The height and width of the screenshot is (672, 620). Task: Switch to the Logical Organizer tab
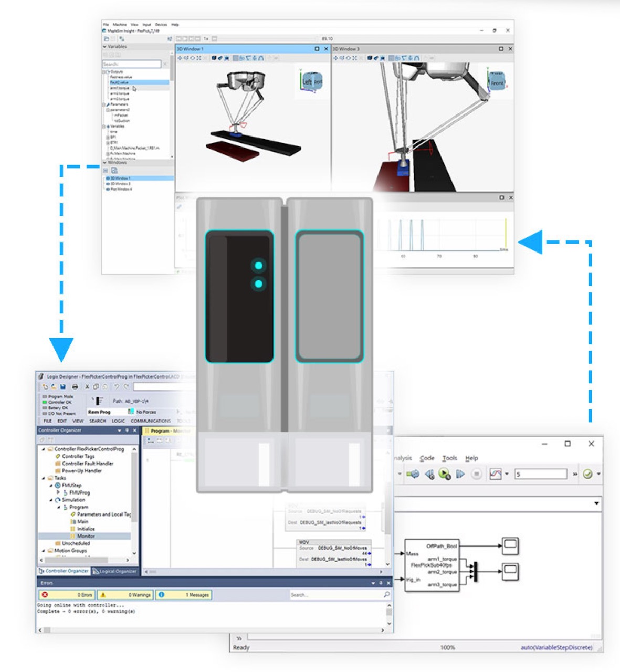pos(117,570)
